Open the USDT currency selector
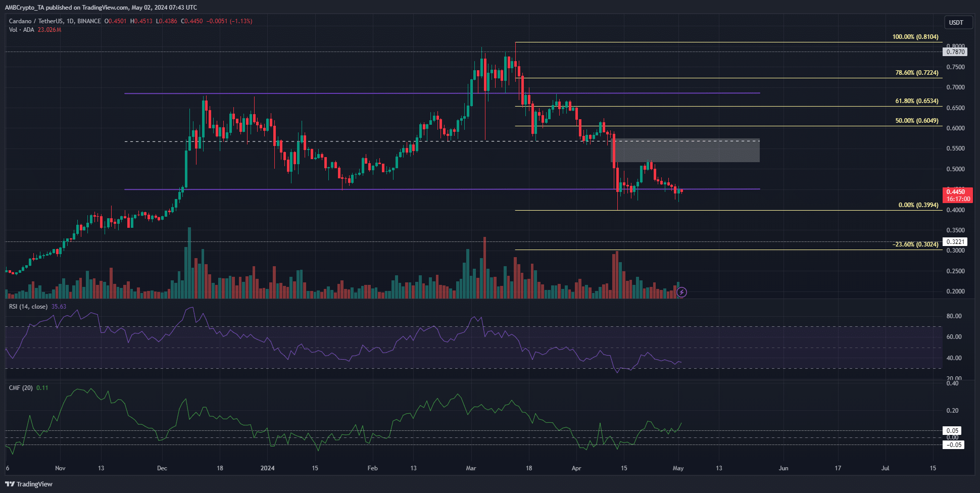Screen dimensions: 980x493 [958, 22]
